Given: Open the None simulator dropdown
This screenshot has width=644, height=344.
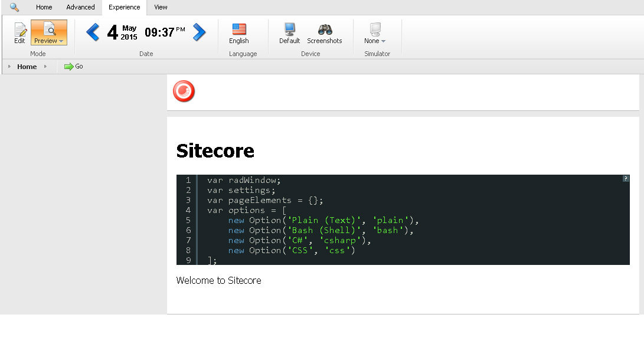Looking at the screenshot, I should click(x=375, y=33).
